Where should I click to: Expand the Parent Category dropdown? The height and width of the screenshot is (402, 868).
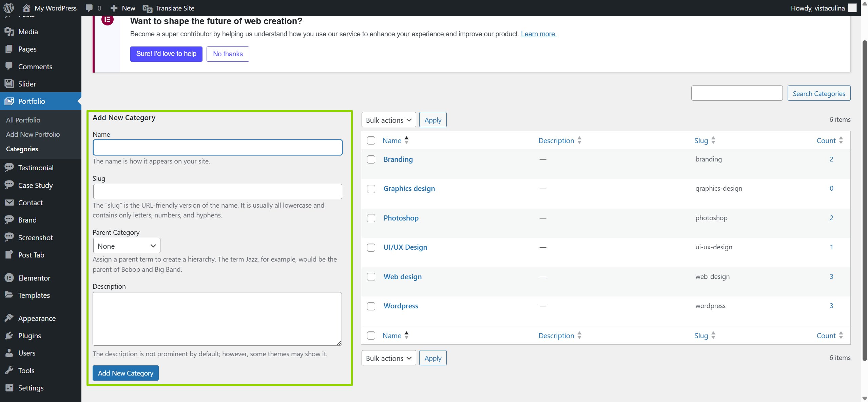point(127,246)
